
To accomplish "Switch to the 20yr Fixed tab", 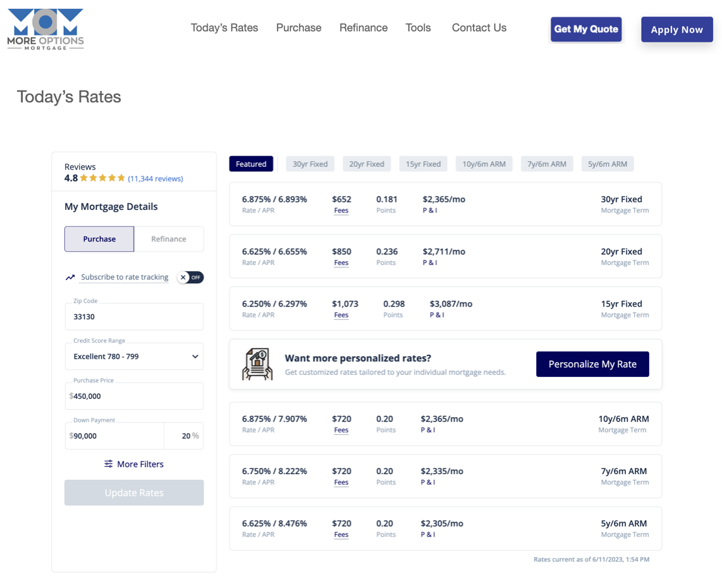I will tap(367, 164).
